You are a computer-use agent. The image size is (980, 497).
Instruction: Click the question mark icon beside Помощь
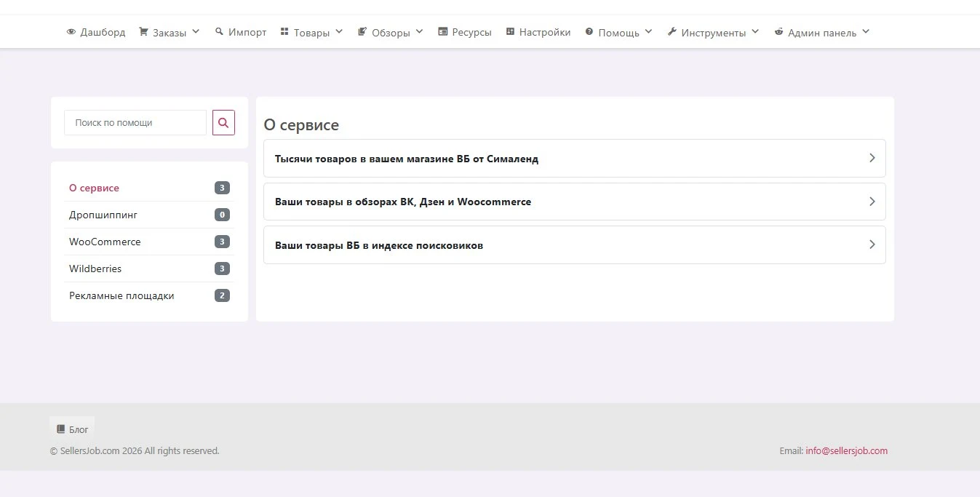(589, 32)
